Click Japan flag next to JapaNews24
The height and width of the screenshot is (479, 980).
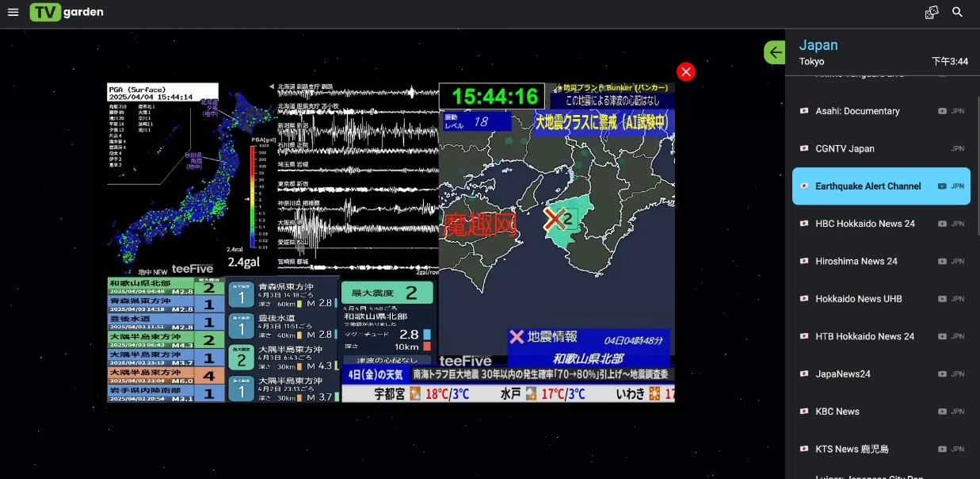(804, 374)
